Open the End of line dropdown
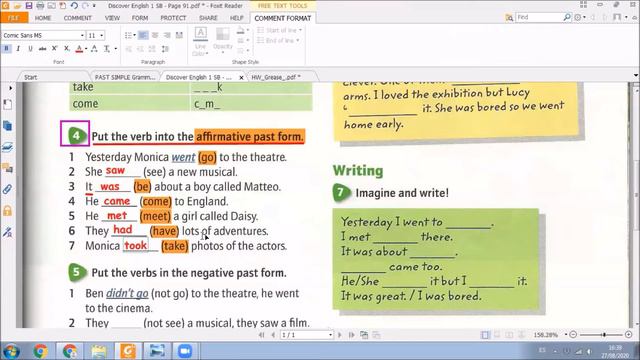 point(278,40)
